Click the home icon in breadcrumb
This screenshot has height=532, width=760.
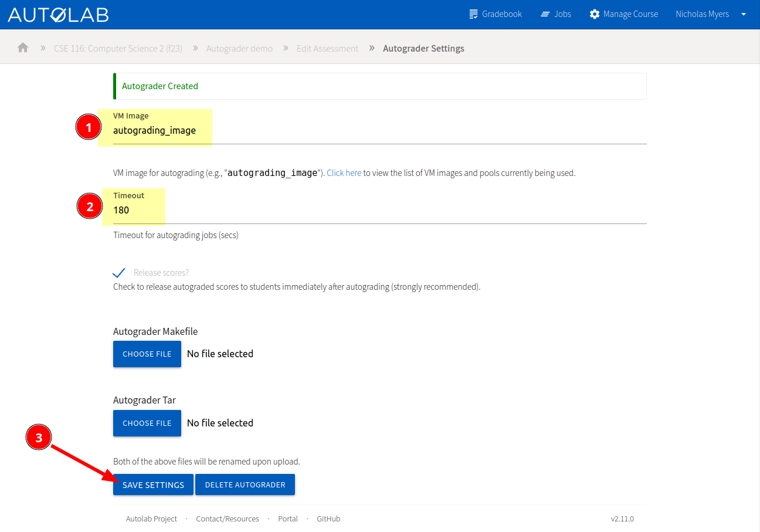coord(23,48)
